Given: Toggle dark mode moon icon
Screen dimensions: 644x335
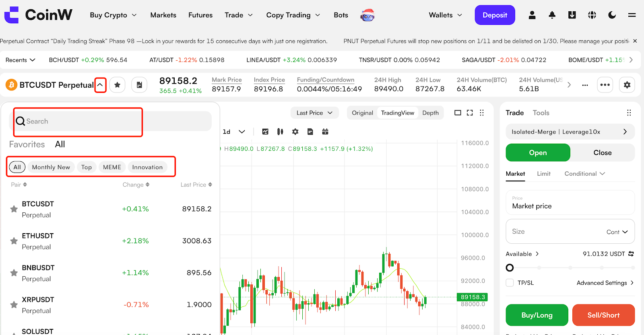Looking at the screenshot, I should (x=612, y=15).
